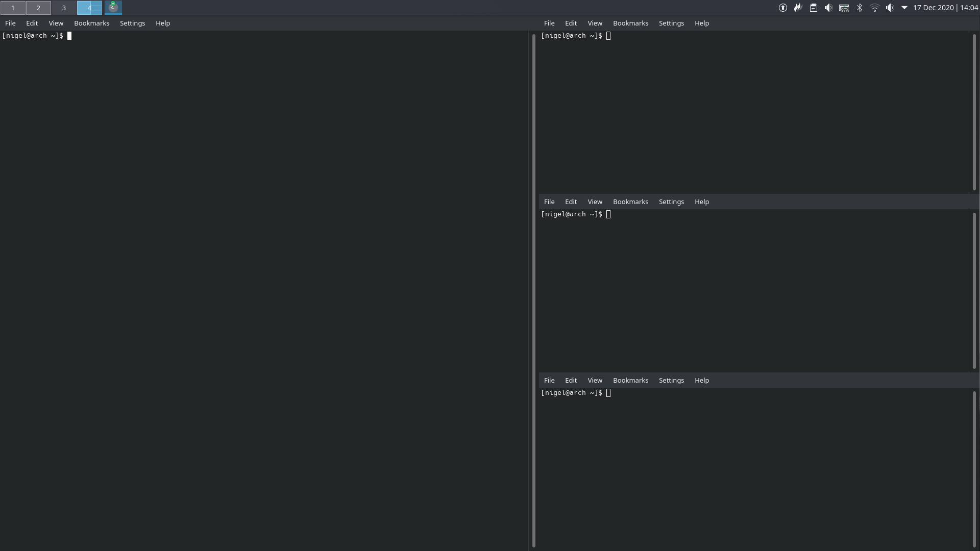Click the rightmost volume speaker icon
This screenshot has width=980, height=551.
click(890, 8)
